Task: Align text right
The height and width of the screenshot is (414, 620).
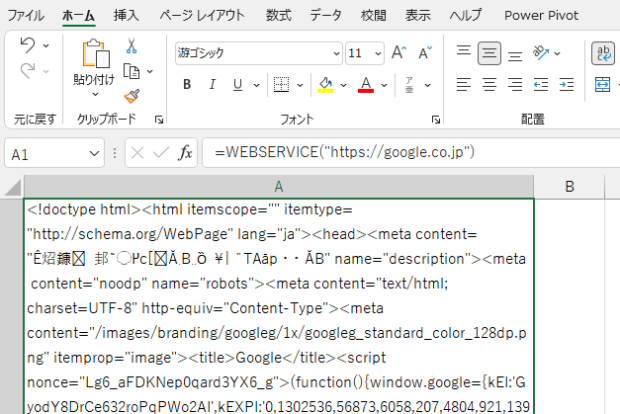Action: pyautogui.click(x=515, y=85)
